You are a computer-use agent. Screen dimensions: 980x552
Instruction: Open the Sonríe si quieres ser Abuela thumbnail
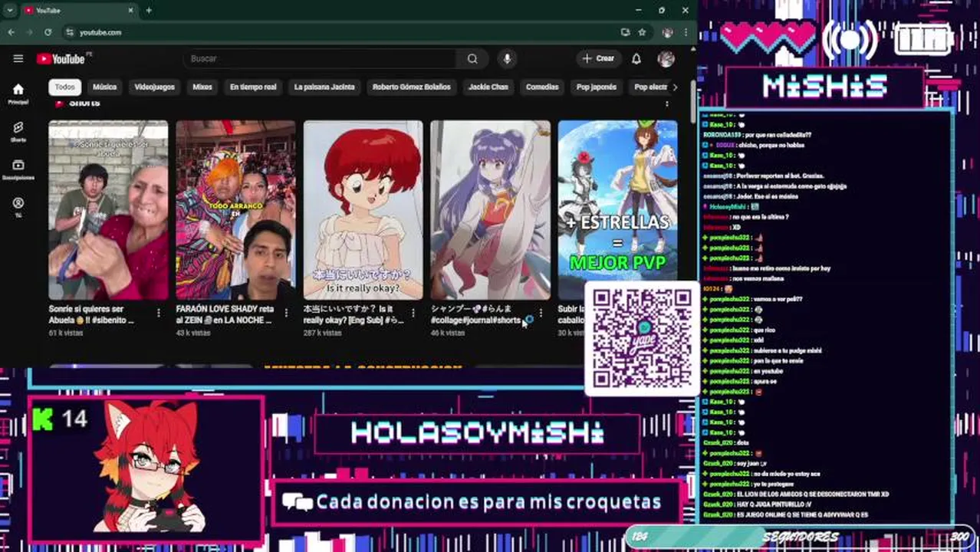108,210
